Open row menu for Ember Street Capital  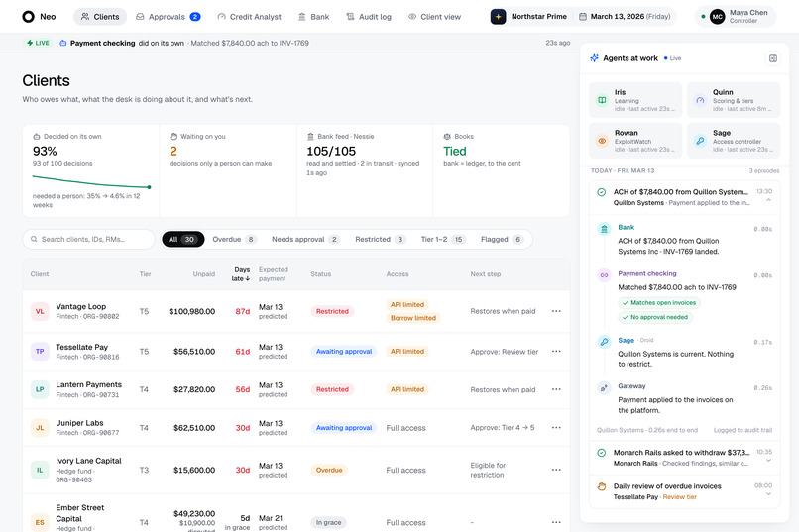(x=556, y=522)
